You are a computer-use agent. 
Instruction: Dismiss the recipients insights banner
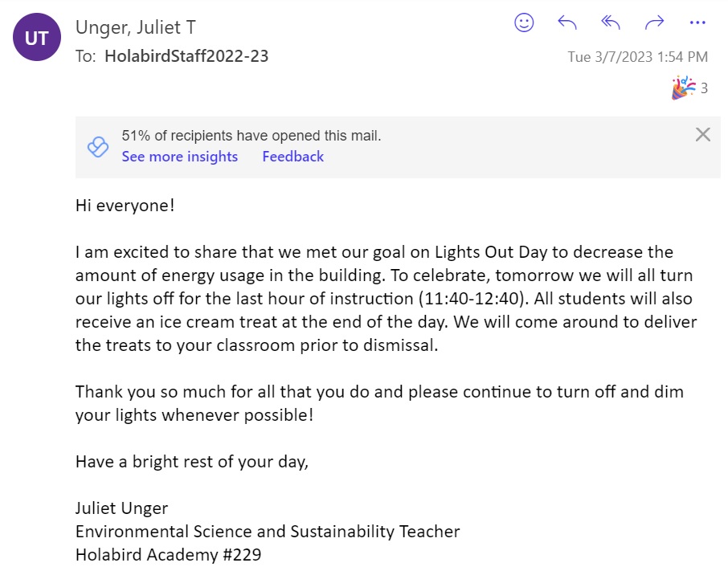[x=702, y=135]
